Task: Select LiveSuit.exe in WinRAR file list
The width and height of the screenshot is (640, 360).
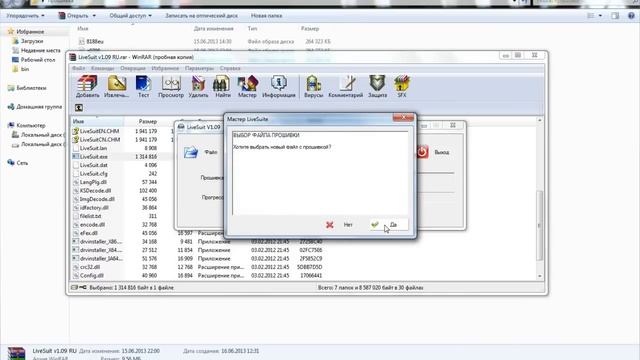Action: tap(94, 157)
